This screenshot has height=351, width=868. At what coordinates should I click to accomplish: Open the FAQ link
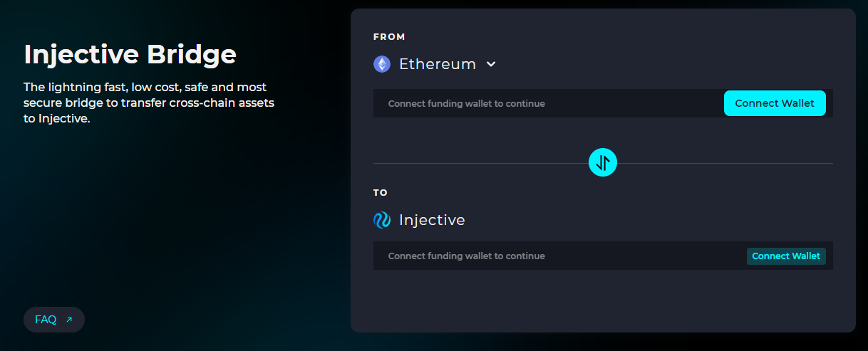[x=54, y=320]
